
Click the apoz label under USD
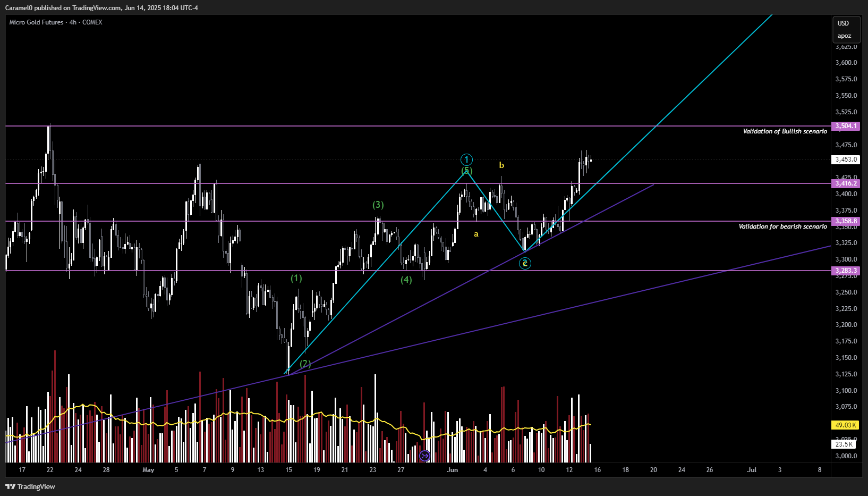coord(844,36)
